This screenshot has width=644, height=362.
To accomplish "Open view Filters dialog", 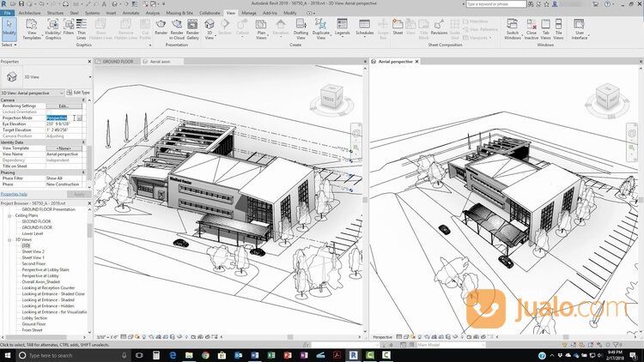I will [69, 27].
